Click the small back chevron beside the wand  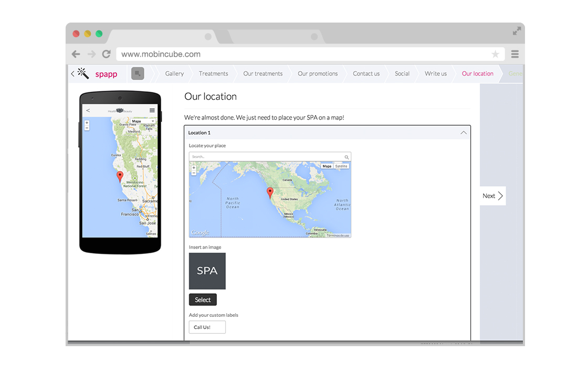point(72,73)
